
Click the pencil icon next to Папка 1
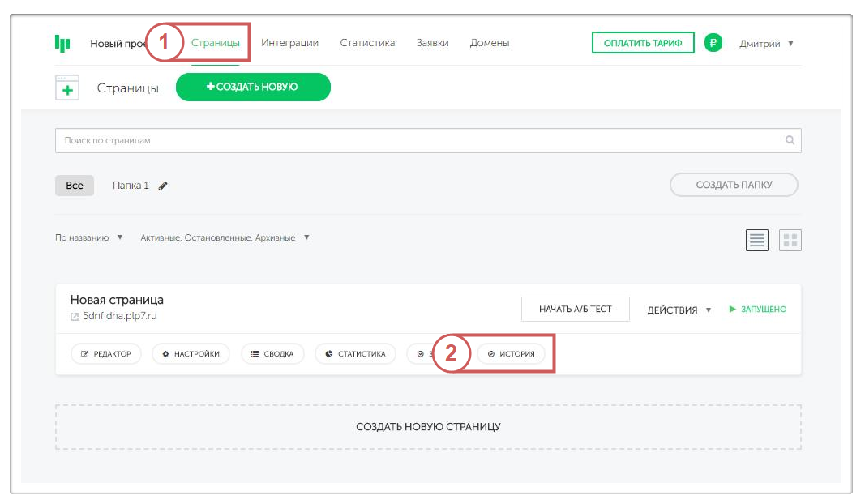pos(163,186)
